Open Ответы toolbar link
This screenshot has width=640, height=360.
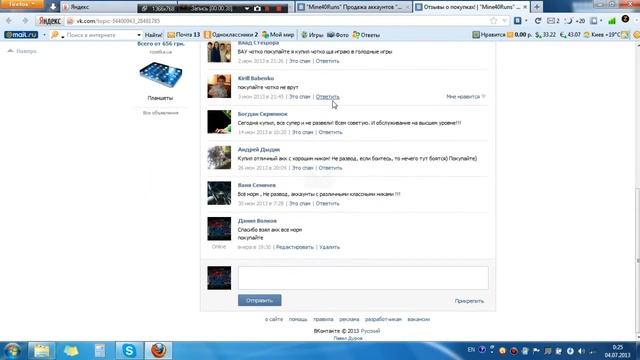click(x=366, y=35)
